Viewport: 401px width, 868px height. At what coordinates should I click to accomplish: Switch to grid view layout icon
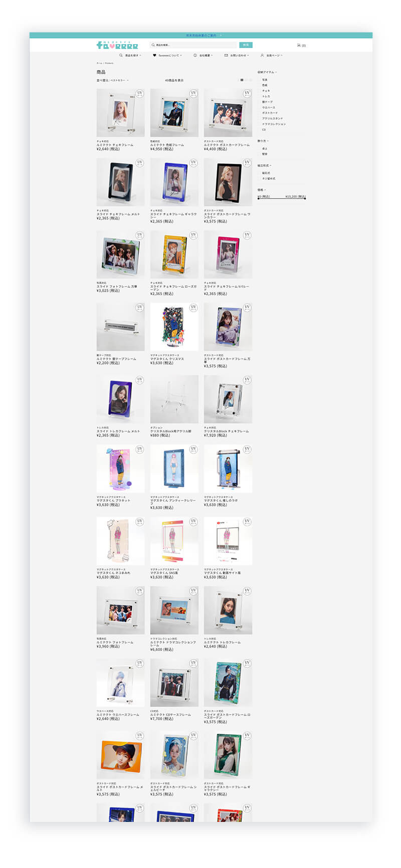click(x=242, y=80)
